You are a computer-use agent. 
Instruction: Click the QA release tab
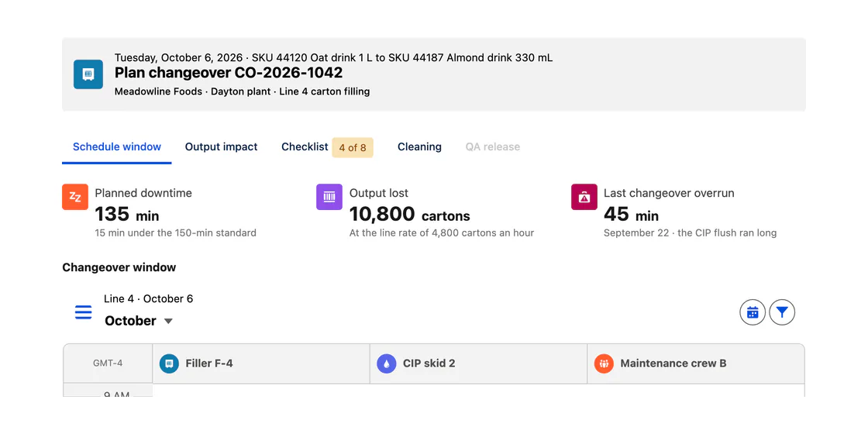point(493,146)
